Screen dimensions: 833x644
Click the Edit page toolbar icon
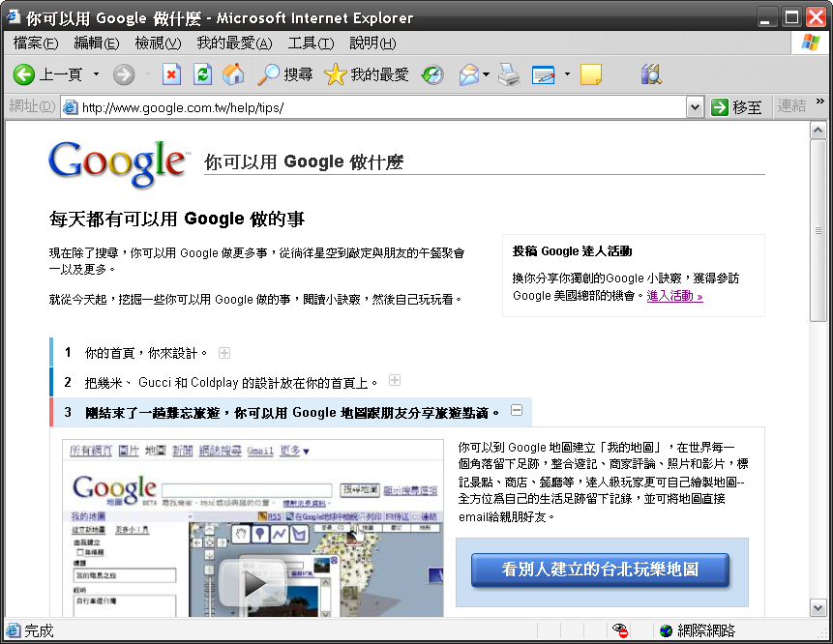(543, 74)
